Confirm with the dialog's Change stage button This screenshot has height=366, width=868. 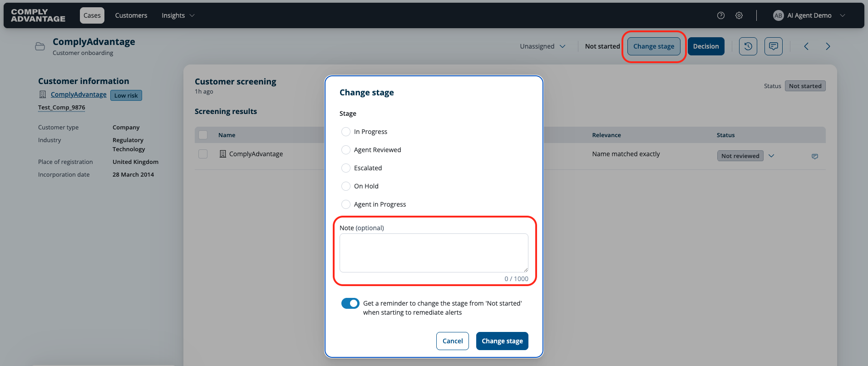pos(502,341)
